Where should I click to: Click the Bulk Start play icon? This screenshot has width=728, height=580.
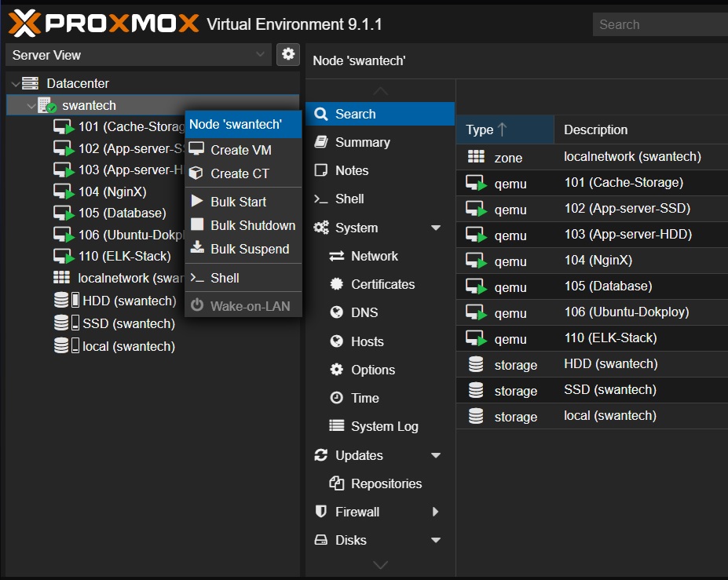click(197, 201)
